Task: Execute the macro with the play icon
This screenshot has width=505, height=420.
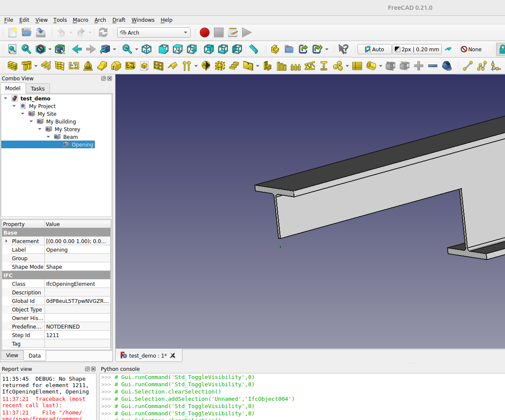Action: pos(247,32)
